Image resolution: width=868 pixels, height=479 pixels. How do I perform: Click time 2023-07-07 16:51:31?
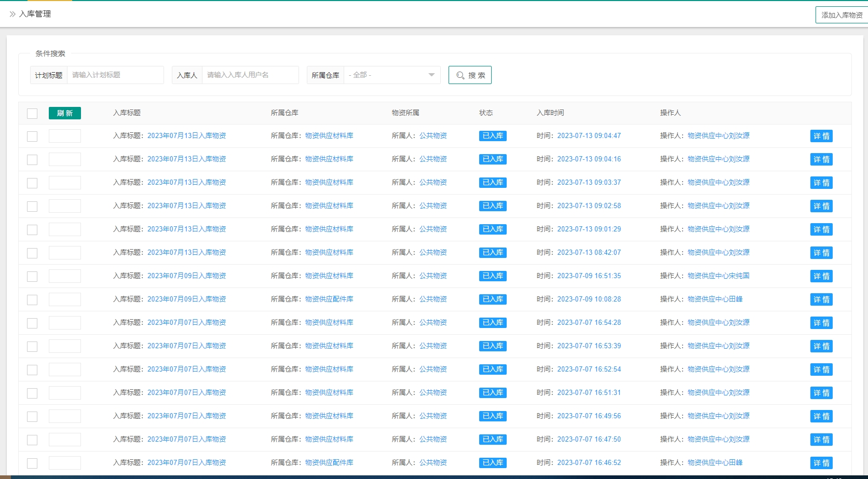click(x=589, y=393)
